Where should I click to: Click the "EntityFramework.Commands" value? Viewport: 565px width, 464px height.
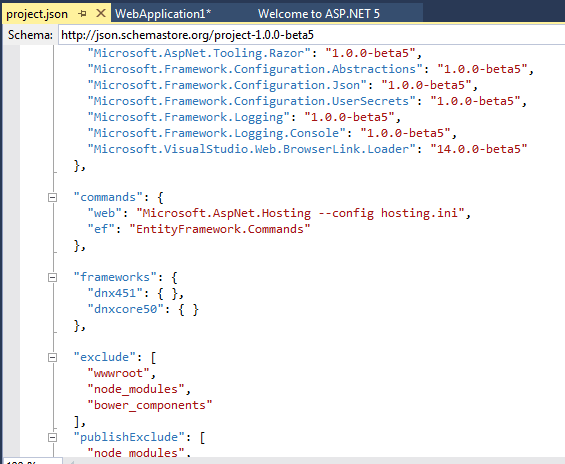(220, 229)
